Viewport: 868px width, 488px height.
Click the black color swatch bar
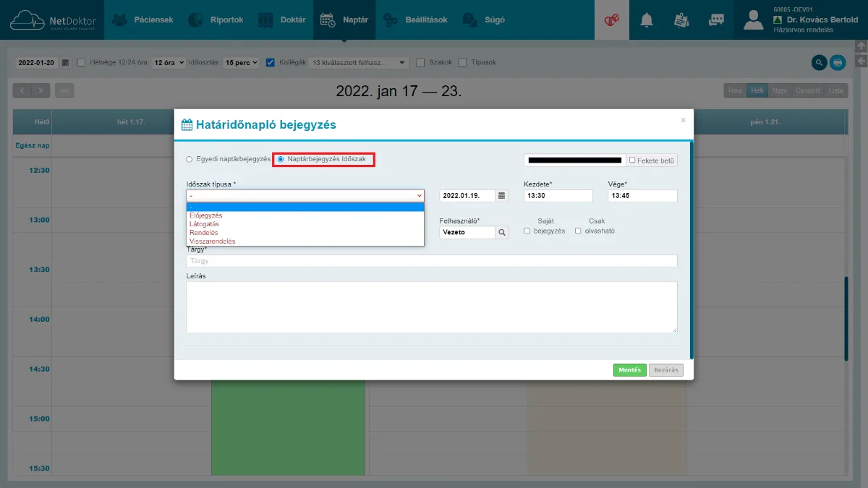coord(575,160)
